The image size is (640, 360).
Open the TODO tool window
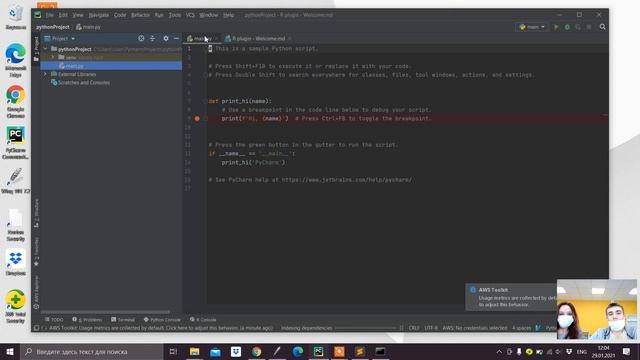tap(54, 320)
